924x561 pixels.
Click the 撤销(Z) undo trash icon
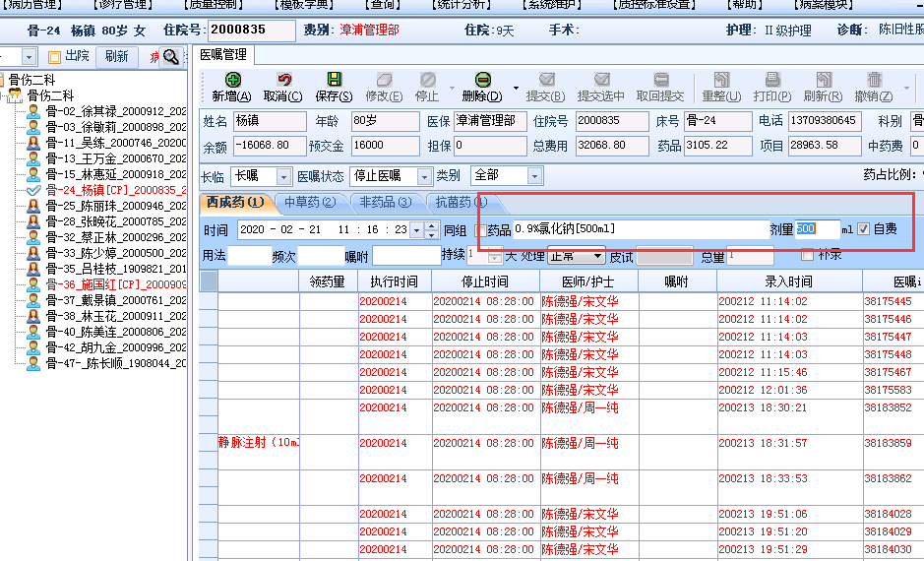point(874,80)
